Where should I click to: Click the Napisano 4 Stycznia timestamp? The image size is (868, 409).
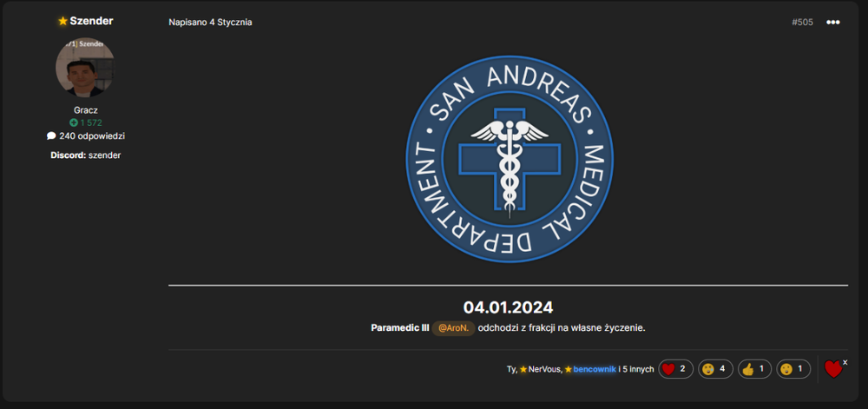click(x=210, y=23)
